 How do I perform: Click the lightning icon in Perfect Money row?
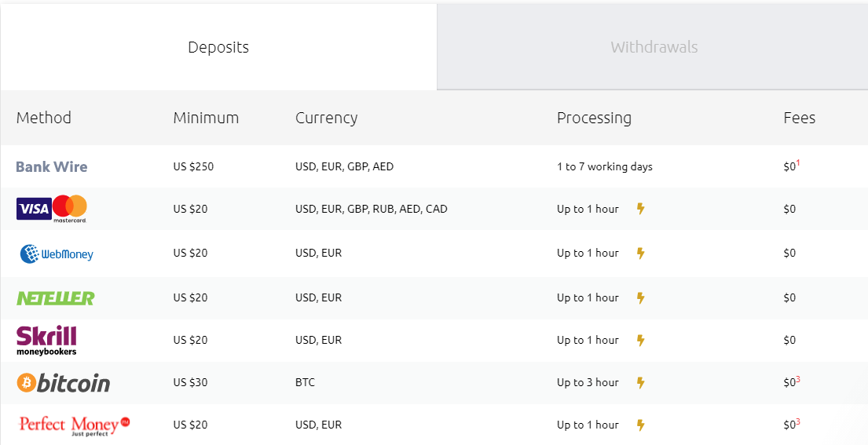(640, 425)
